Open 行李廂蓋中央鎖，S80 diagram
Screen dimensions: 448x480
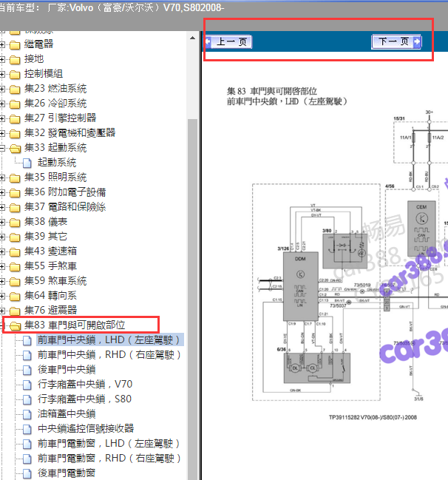pyautogui.click(x=84, y=399)
